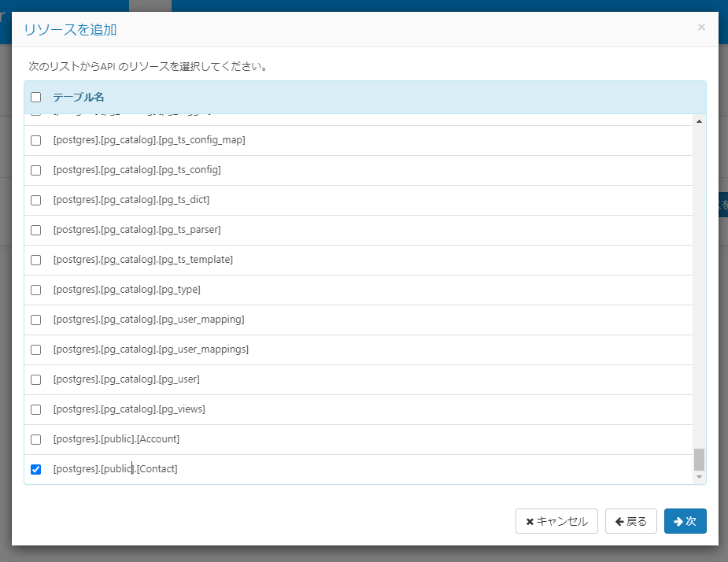728x562 pixels.
Task: Check the pg_ts_config table checkbox
Action: pyautogui.click(x=35, y=171)
